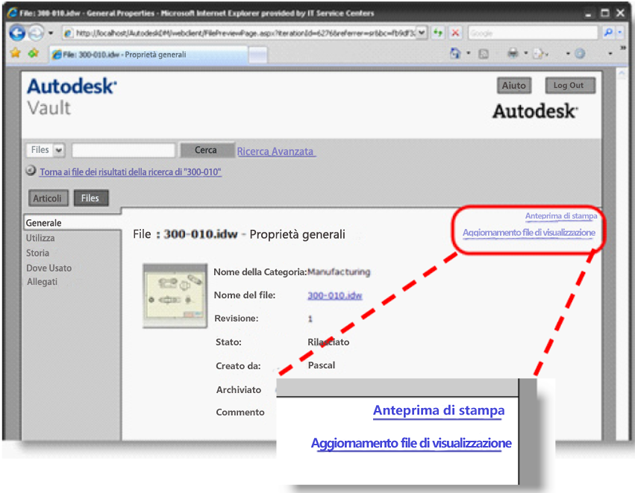Viewport: 635px width, 493px height.
Task: Click the Favorites star icon
Action: click(x=15, y=53)
